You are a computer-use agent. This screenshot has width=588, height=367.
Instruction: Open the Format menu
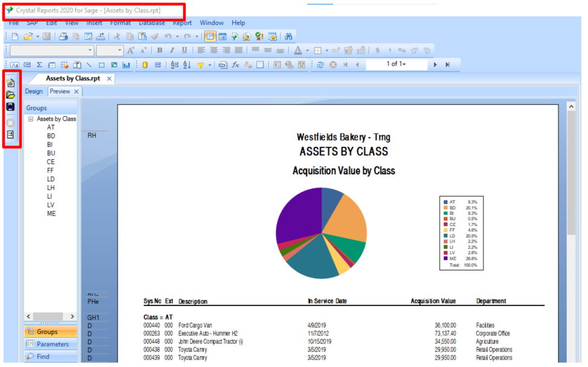pos(120,23)
